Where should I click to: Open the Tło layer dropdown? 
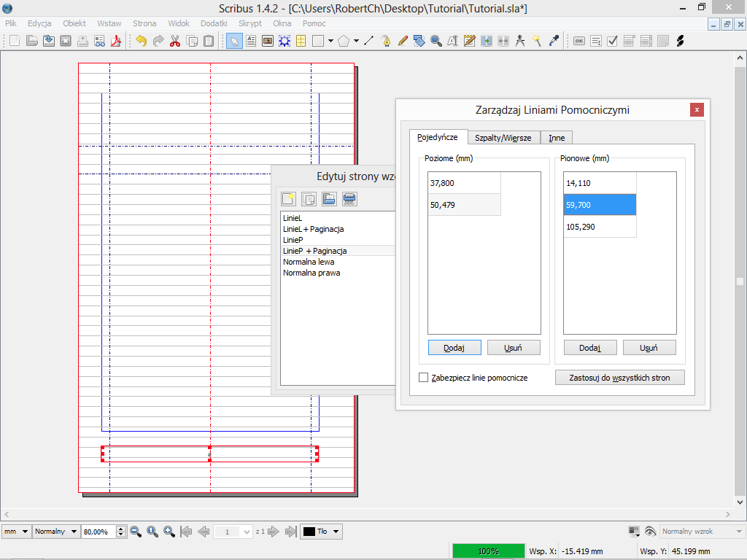coord(321,532)
